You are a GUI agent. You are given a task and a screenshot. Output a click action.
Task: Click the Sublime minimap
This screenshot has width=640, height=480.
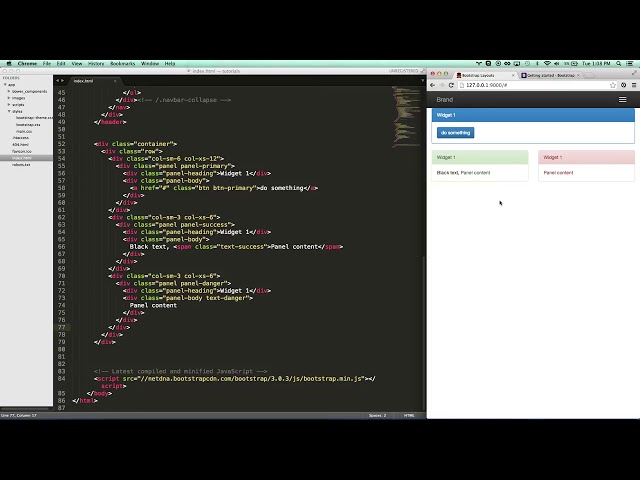click(407, 116)
